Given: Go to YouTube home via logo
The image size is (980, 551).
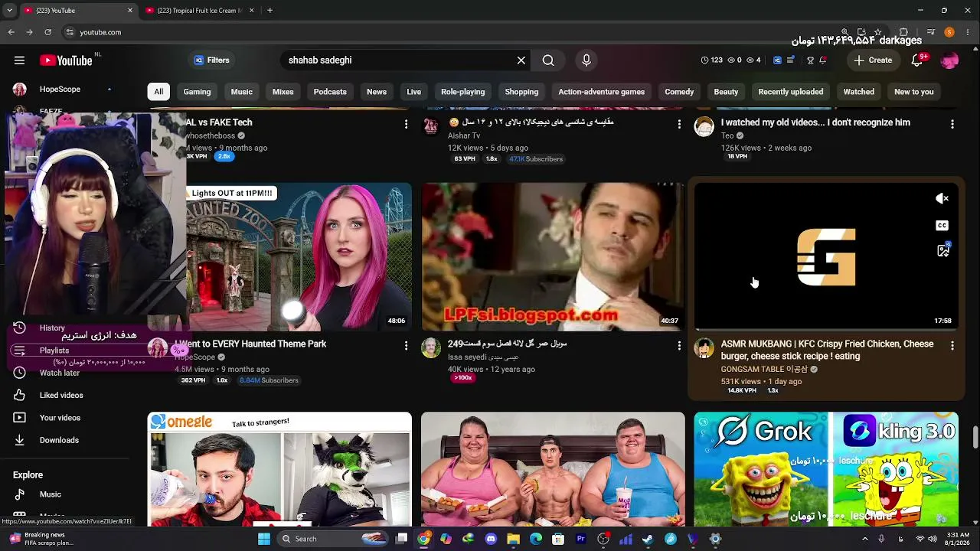Looking at the screenshot, I should [66, 60].
